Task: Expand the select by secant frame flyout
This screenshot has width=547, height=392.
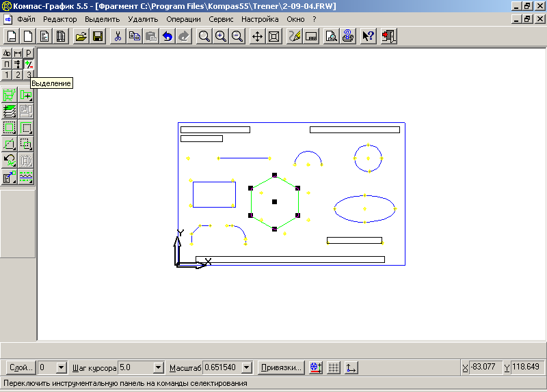Action: tap(26, 144)
